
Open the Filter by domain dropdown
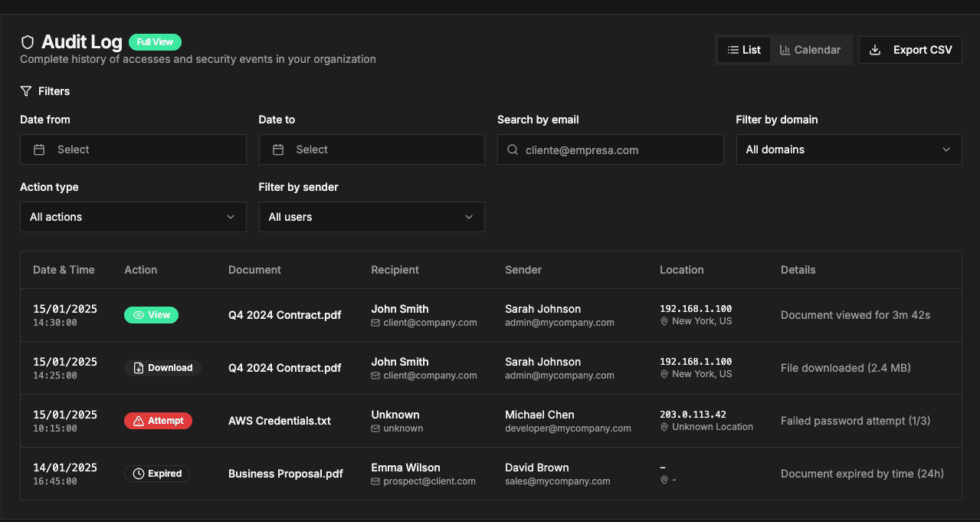click(848, 149)
